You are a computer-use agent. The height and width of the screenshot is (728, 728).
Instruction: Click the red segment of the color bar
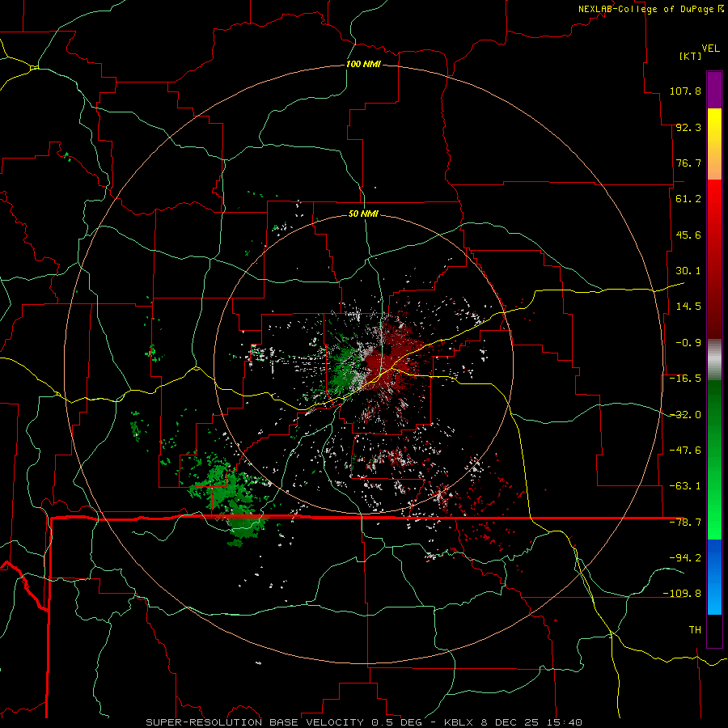(x=714, y=259)
